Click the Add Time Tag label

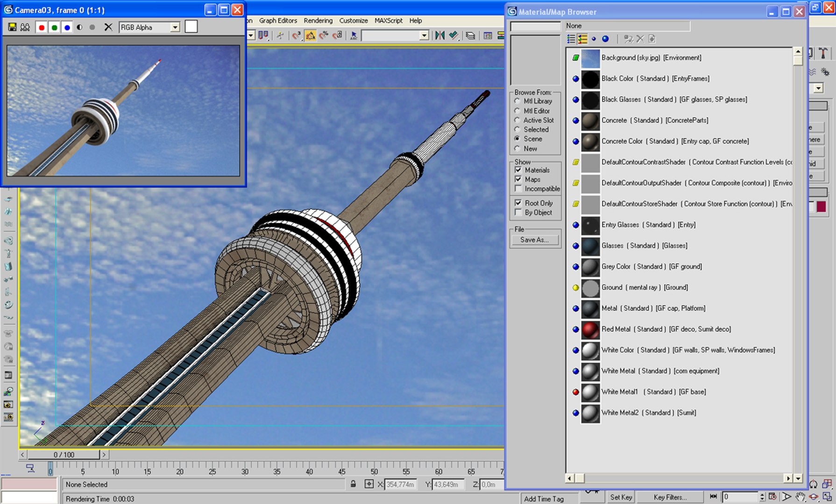544,499
